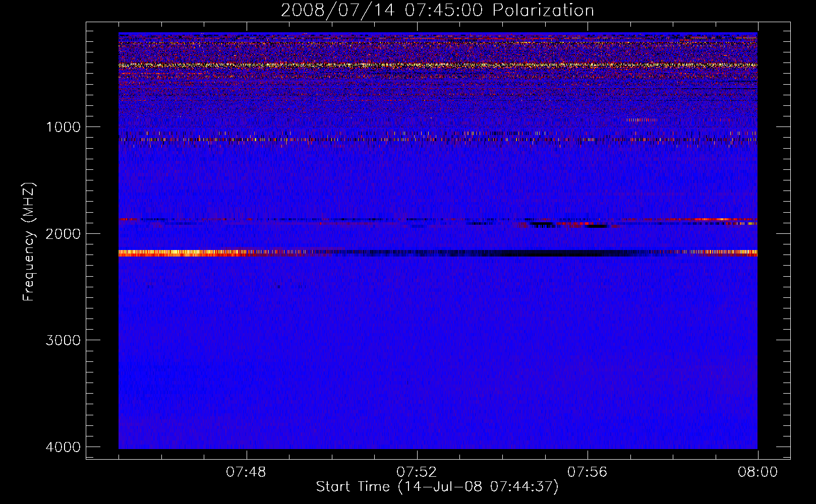Click the 07:48 time tick label
This screenshot has height=504, width=816.
[x=246, y=472]
